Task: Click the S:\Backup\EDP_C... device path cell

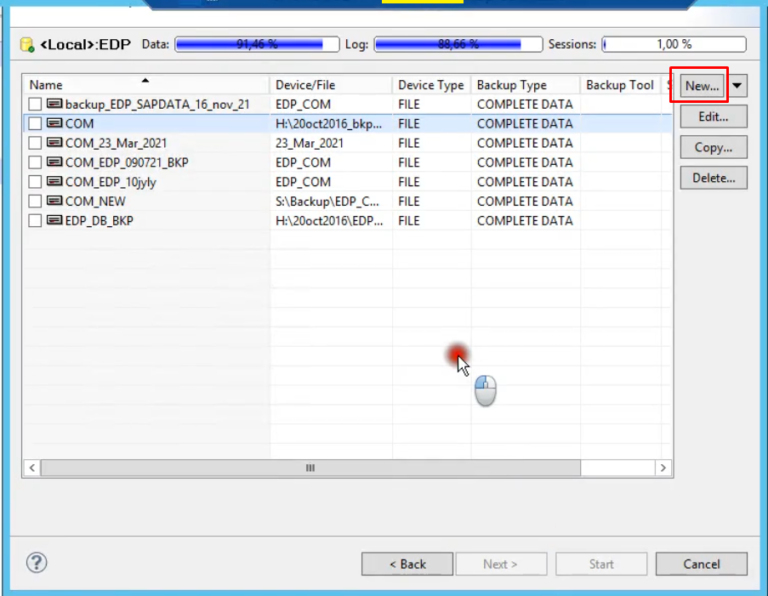Action: (x=327, y=201)
